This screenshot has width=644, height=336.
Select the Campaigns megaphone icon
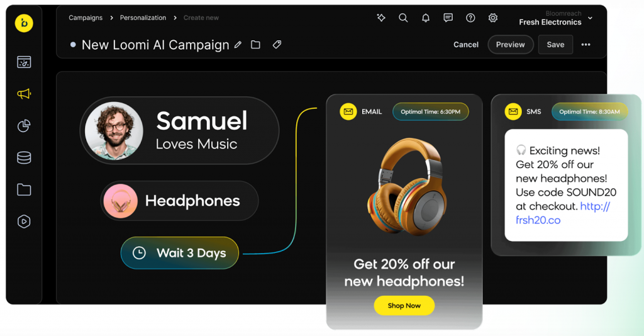click(24, 94)
